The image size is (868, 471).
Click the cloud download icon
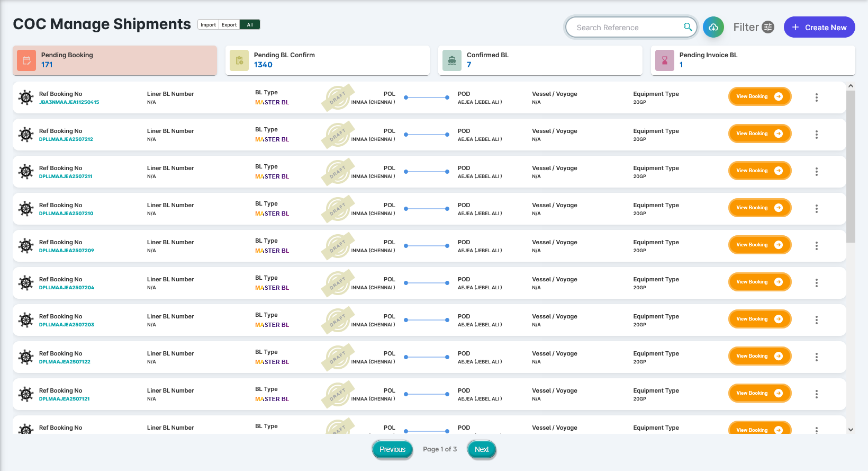click(x=713, y=27)
